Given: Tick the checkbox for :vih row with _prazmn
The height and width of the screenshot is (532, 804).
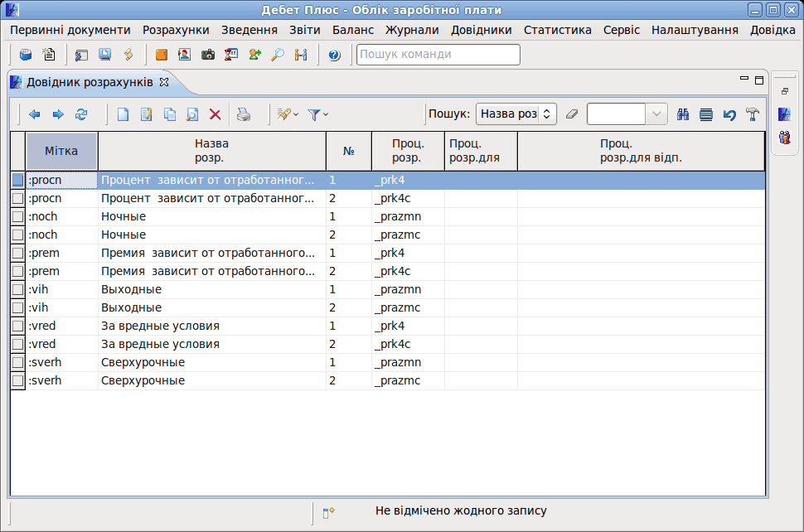Looking at the screenshot, I should (18, 289).
